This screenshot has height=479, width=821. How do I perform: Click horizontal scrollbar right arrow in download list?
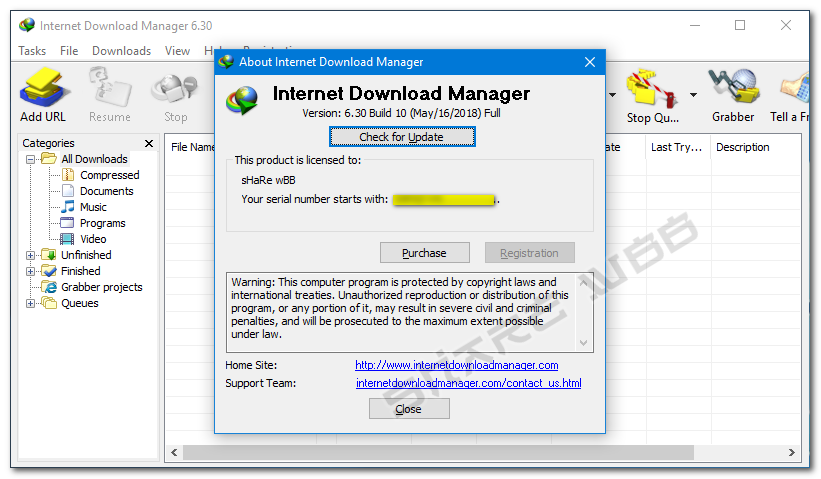[x=792, y=452]
